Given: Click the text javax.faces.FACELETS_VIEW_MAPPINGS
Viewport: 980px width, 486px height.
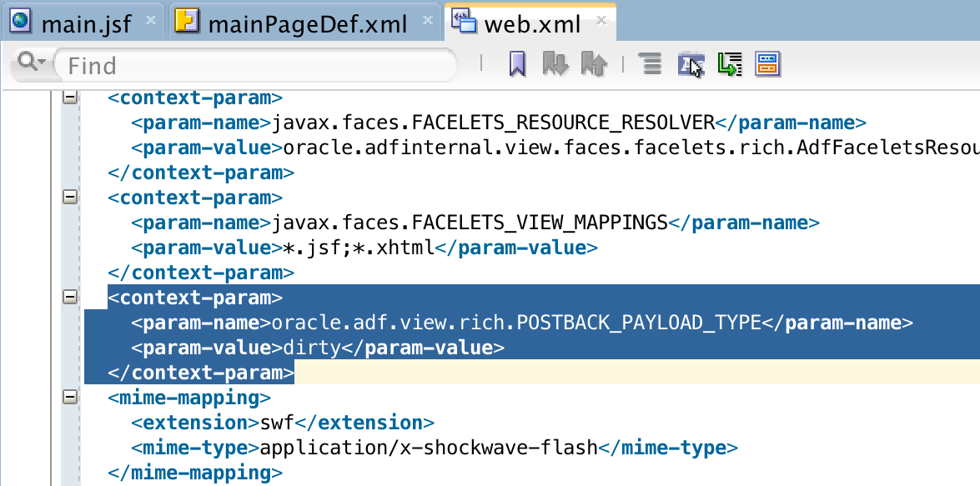Looking at the screenshot, I should click(x=470, y=223).
